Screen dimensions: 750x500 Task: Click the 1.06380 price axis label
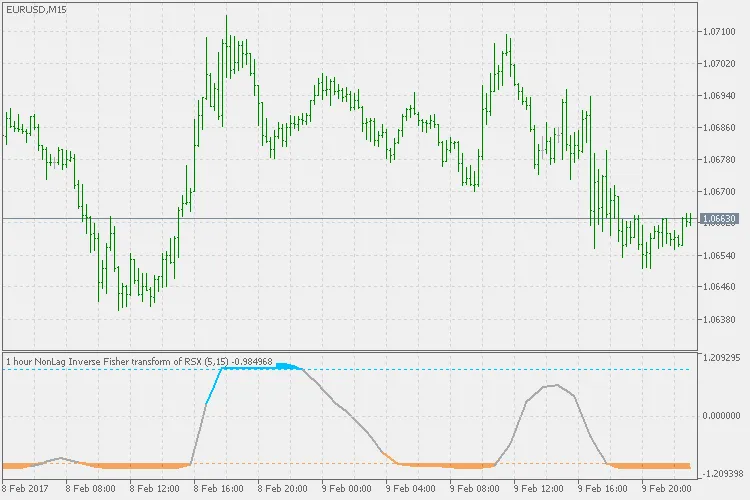point(720,320)
